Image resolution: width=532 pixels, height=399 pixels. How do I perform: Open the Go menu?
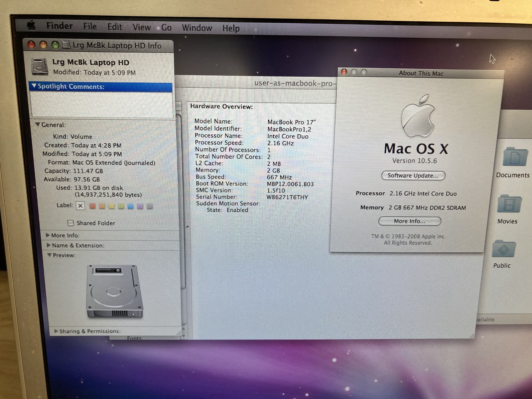click(x=166, y=28)
